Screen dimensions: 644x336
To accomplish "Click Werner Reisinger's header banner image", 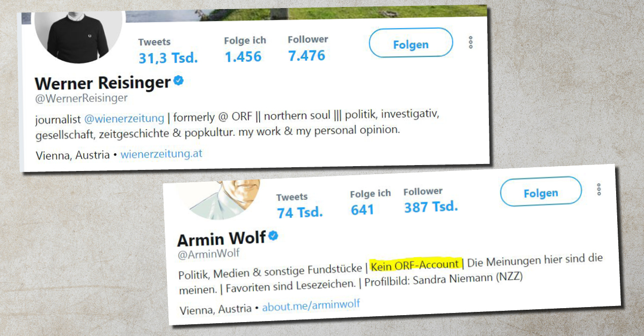I will pos(306,12).
